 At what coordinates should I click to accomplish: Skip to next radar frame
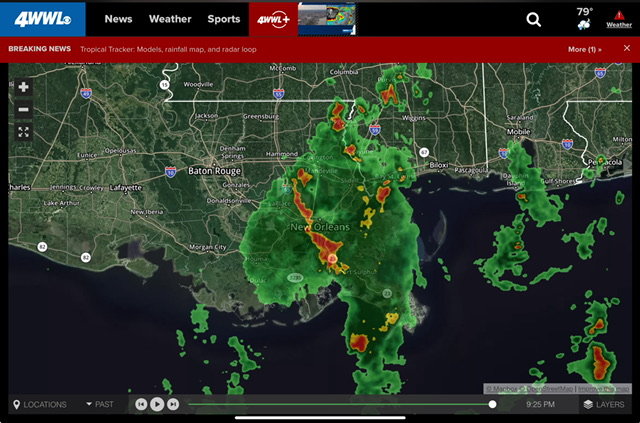[173, 404]
